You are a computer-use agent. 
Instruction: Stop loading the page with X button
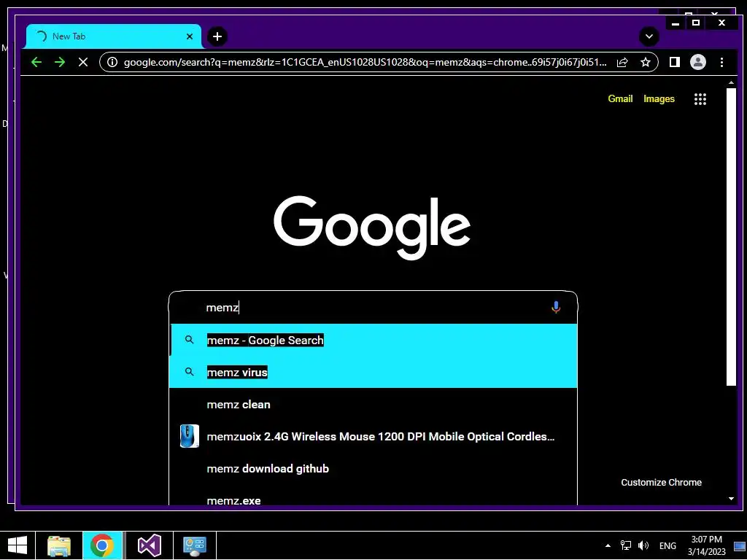83,62
